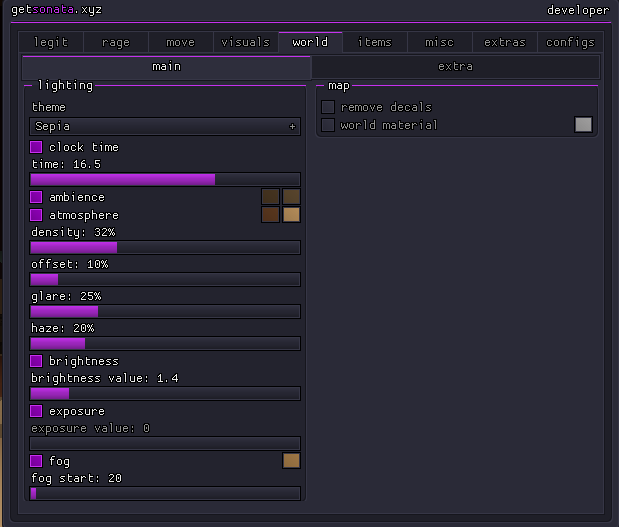Select the world tab

point(310,42)
